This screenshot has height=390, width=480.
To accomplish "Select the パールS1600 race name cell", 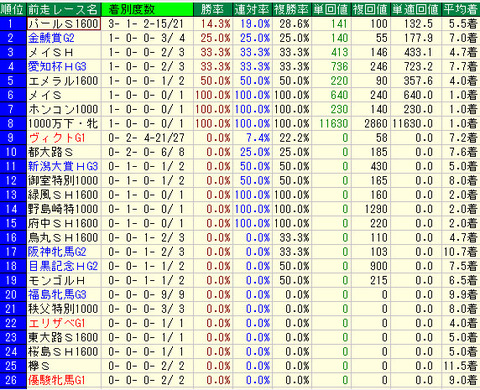I will click(x=63, y=24).
